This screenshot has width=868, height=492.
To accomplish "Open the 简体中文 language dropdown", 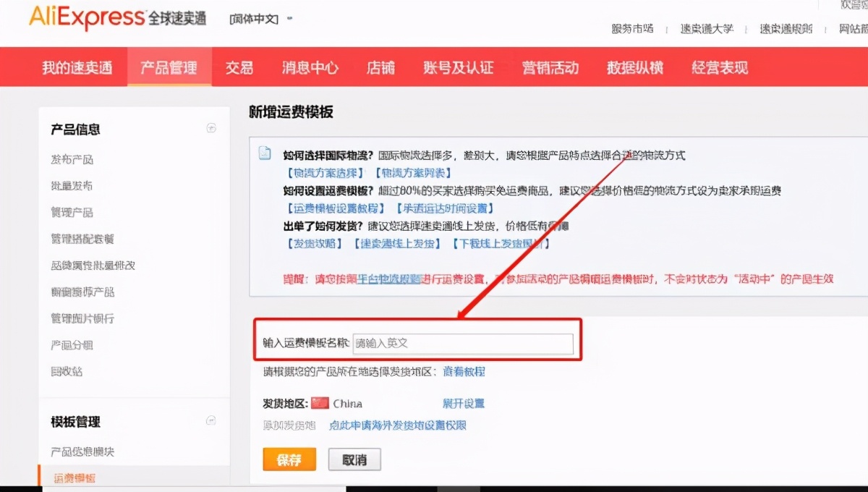I will click(260, 19).
